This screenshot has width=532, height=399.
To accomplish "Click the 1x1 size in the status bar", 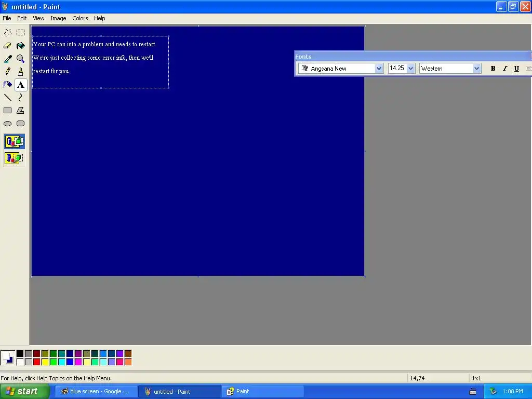I will click(476, 378).
